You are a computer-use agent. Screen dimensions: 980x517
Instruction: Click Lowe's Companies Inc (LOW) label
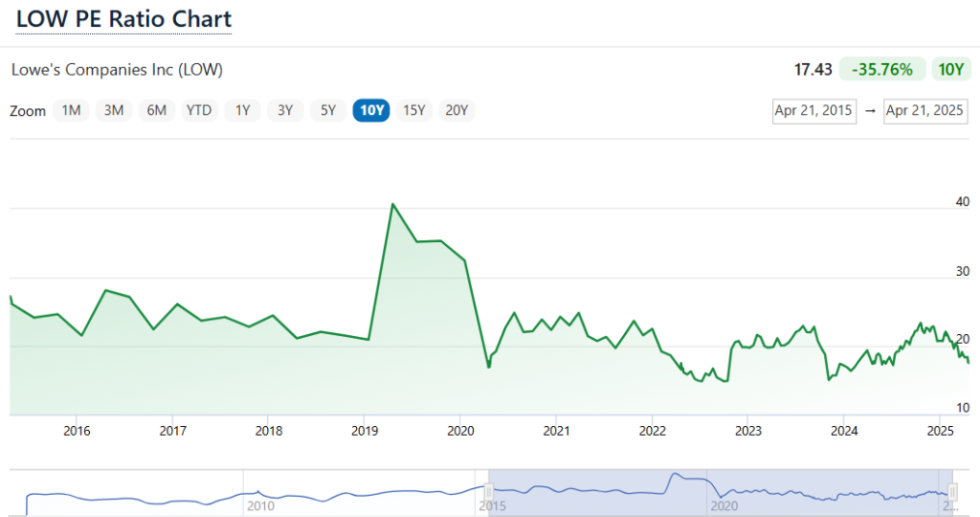tap(117, 69)
